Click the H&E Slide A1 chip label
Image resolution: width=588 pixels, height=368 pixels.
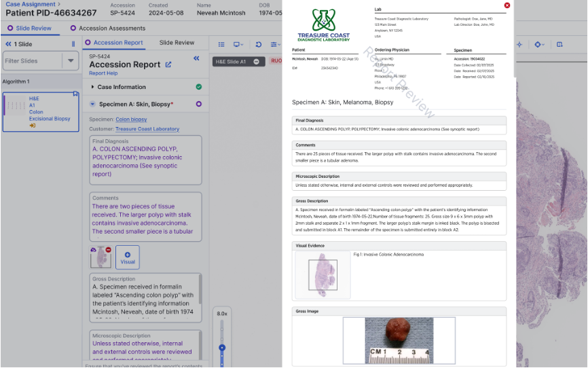coord(231,62)
